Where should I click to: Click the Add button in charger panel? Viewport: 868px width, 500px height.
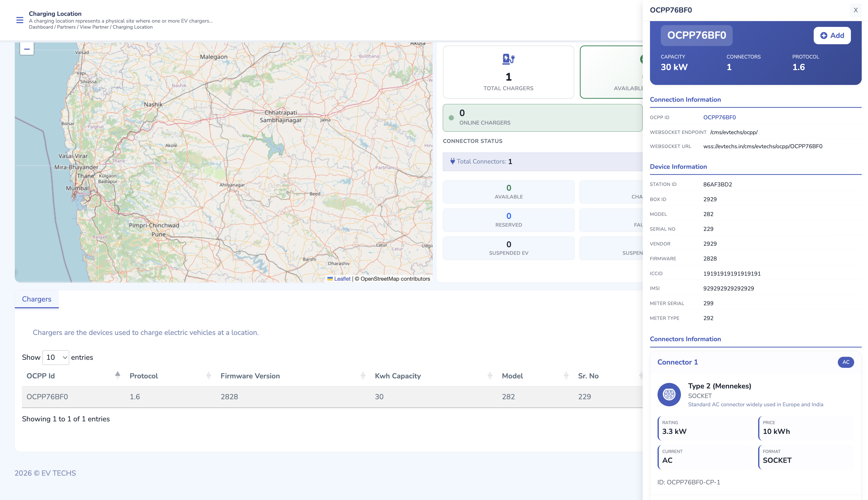[832, 35]
